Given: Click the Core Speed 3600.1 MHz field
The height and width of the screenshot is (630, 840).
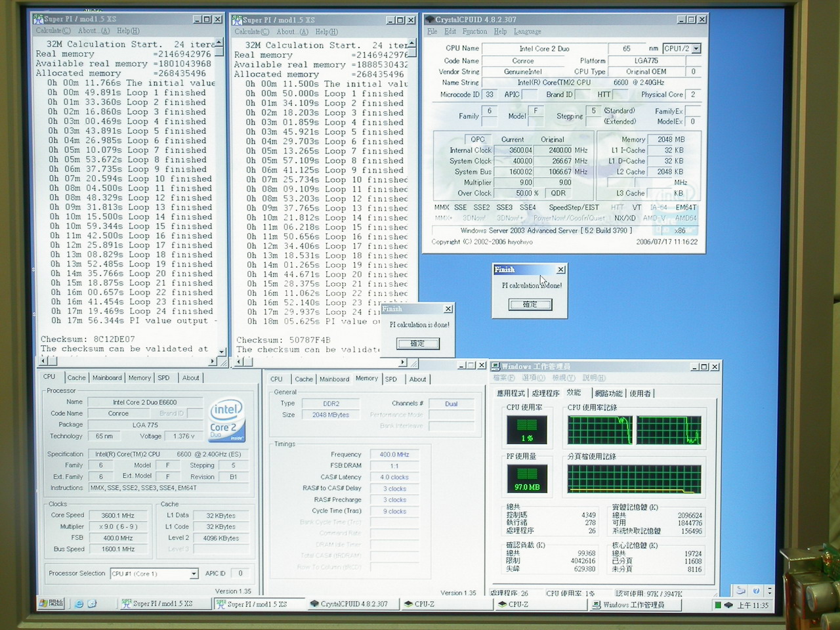Looking at the screenshot, I should 118,515.
